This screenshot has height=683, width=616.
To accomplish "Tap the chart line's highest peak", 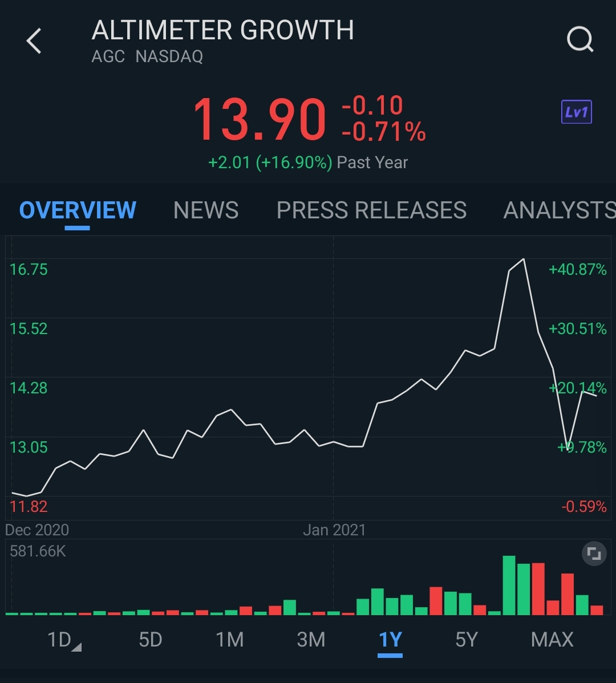I will (x=523, y=259).
